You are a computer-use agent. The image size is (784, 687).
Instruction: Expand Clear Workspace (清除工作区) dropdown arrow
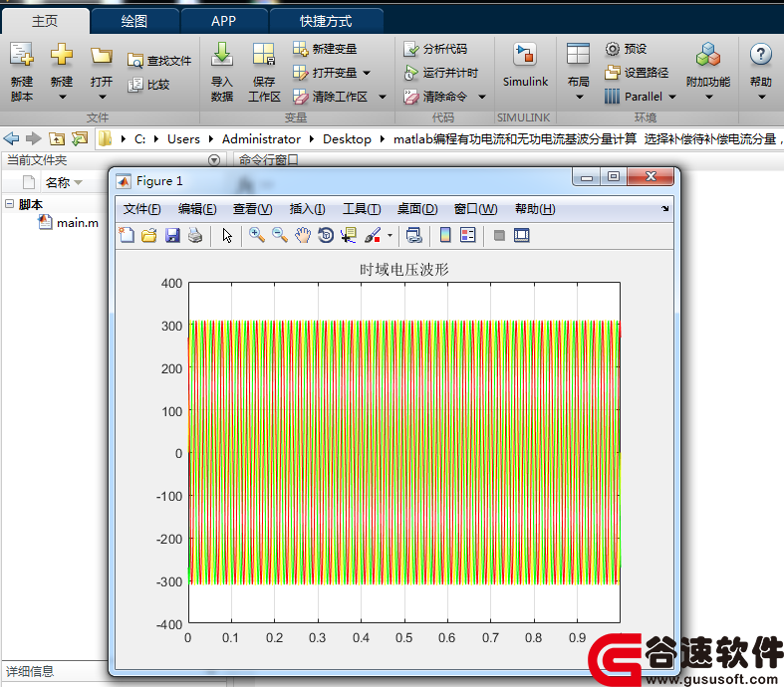tap(383, 97)
